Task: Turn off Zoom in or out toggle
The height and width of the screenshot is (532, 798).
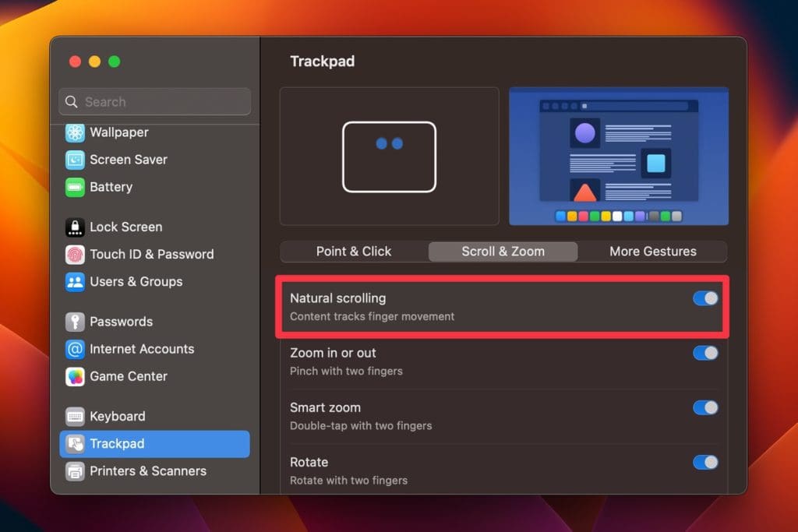Action: click(705, 353)
